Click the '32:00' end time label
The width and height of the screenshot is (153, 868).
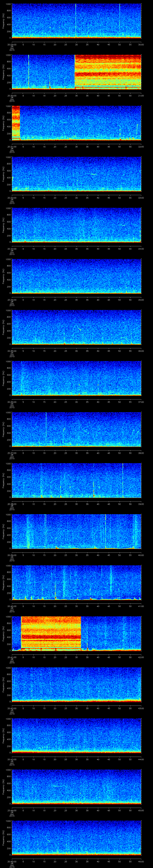tap(141, 147)
